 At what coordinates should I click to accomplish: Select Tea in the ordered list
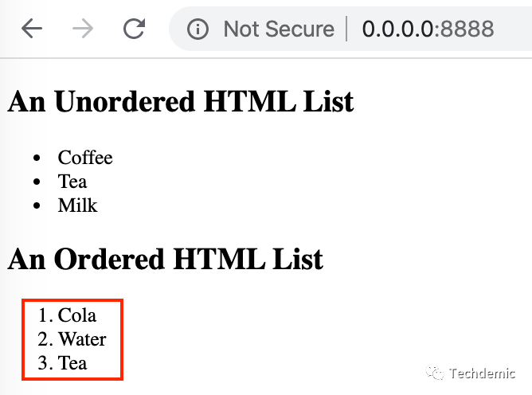(x=72, y=363)
